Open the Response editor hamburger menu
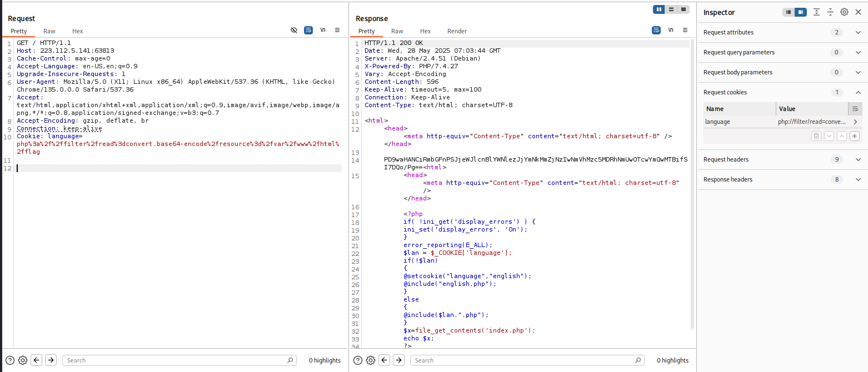 [685, 30]
